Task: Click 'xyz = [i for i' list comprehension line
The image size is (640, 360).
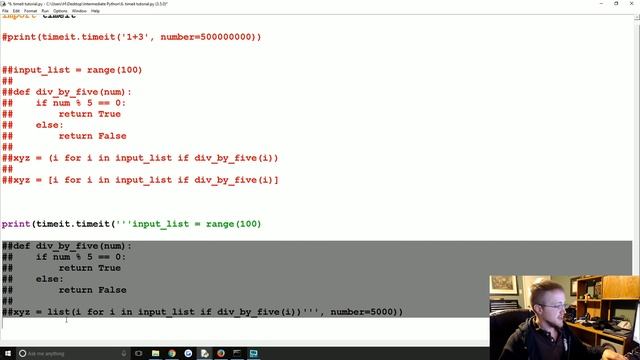Action: [140, 180]
